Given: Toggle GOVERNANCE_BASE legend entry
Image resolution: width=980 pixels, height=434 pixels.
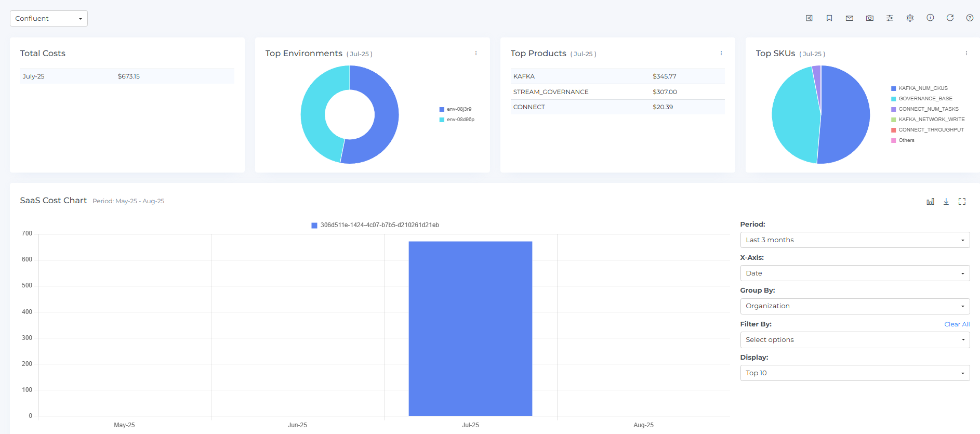Looking at the screenshot, I should coord(925,99).
